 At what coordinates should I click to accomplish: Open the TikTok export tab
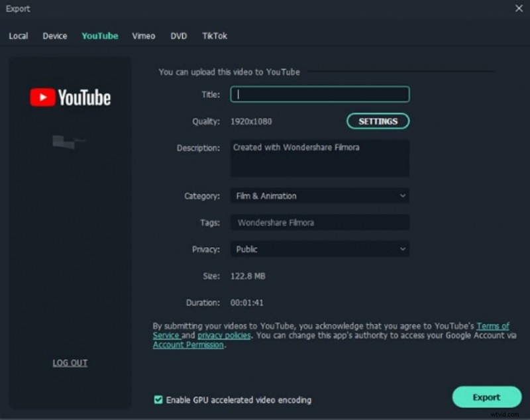coord(214,36)
